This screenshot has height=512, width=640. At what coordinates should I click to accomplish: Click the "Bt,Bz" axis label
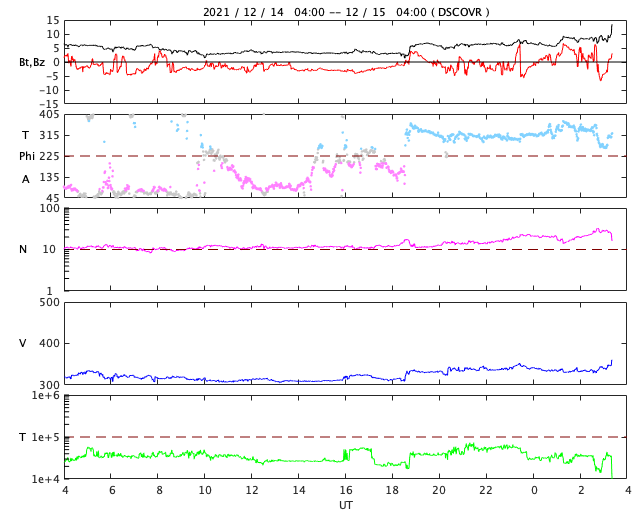(x=32, y=62)
